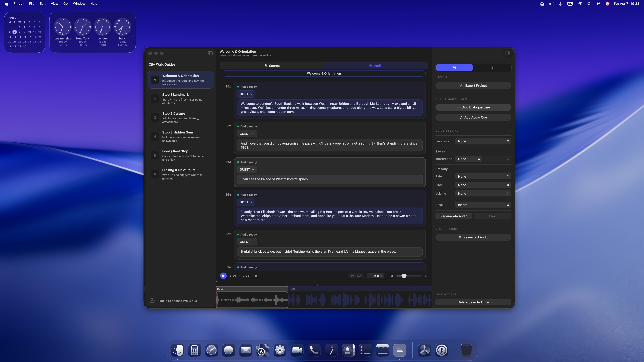Open Messages from the Dock
The height and width of the screenshot is (362, 644).
point(229,350)
